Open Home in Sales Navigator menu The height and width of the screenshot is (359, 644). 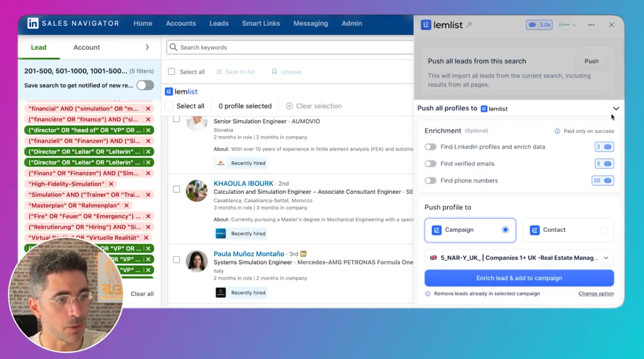pos(143,23)
